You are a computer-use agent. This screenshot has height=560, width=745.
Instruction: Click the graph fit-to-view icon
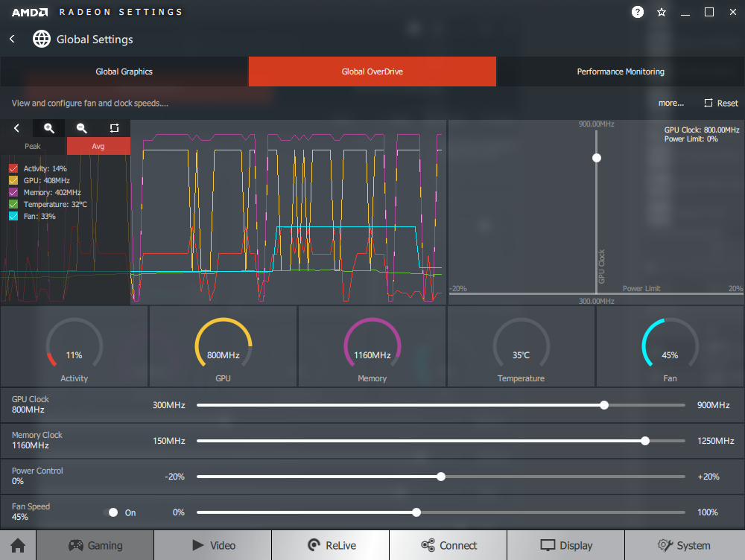(114, 128)
